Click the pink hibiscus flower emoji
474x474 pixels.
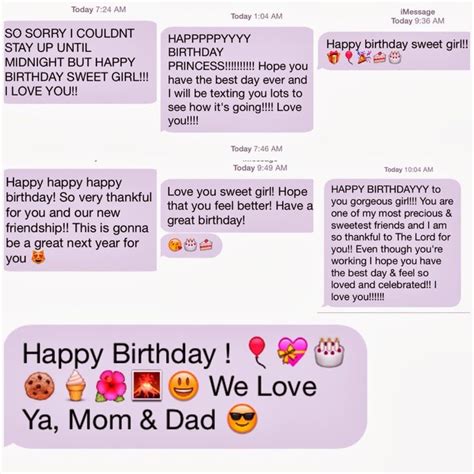pyautogui.click(x=111, y=386)
